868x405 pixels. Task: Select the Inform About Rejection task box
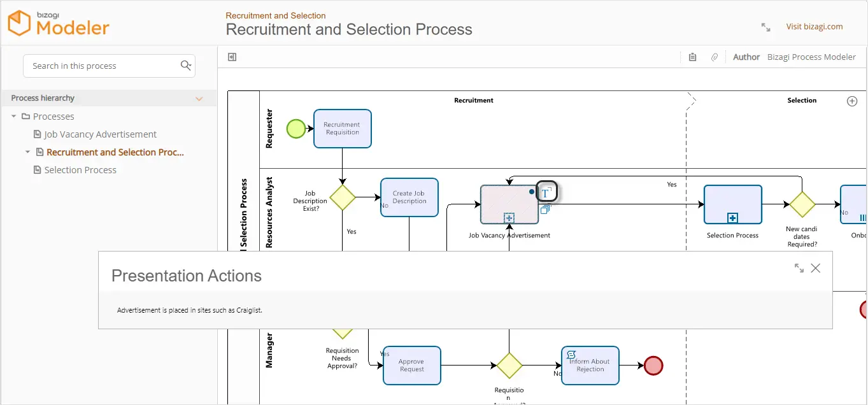[590, 366]
